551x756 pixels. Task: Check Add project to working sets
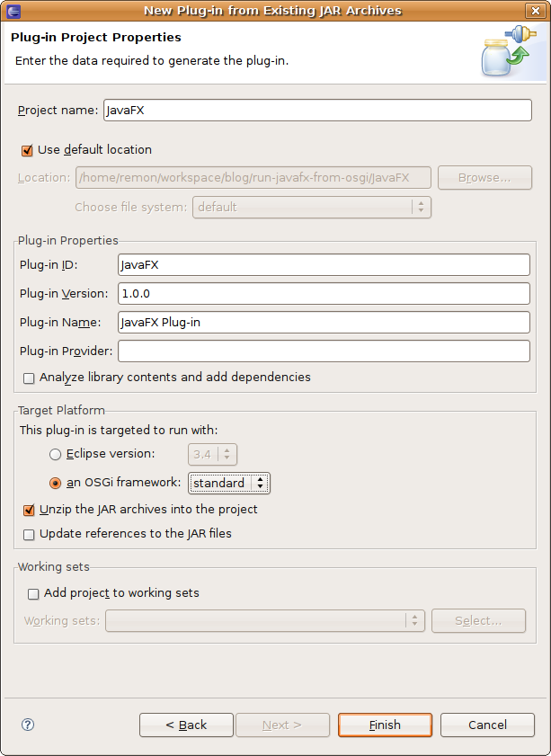33,593
